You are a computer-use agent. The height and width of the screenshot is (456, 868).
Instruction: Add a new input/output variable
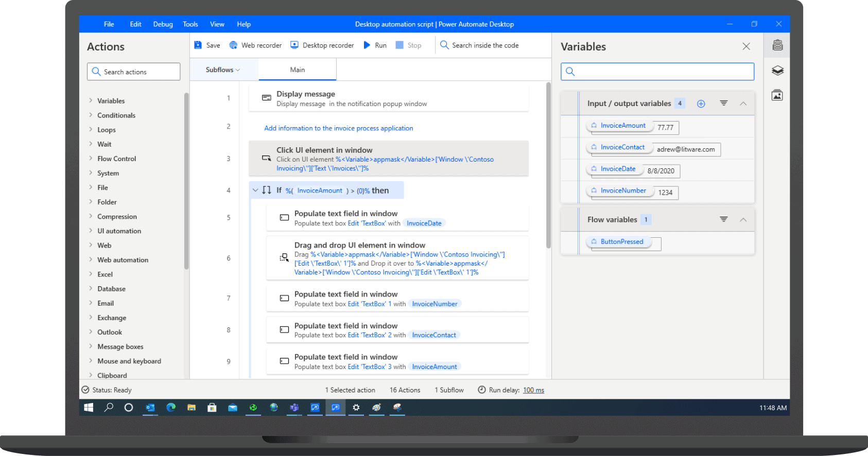click(701, 104)
